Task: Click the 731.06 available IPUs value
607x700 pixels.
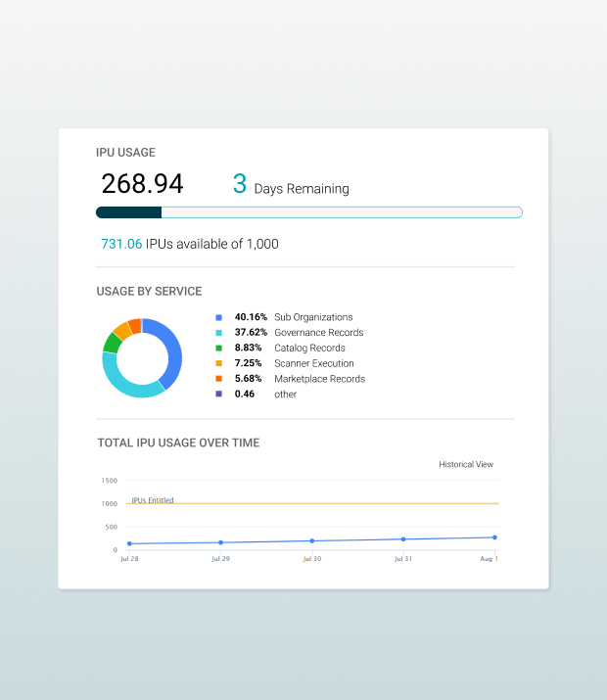Action: pos(121,244)
